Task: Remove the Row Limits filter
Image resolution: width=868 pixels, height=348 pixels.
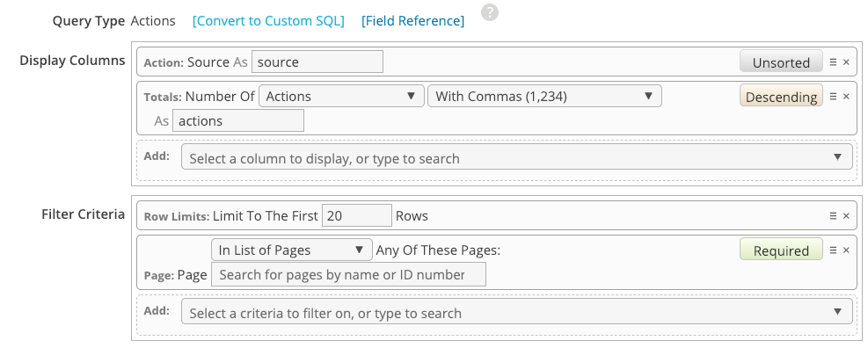Action: pyautogui.click(x=846, y=216)
